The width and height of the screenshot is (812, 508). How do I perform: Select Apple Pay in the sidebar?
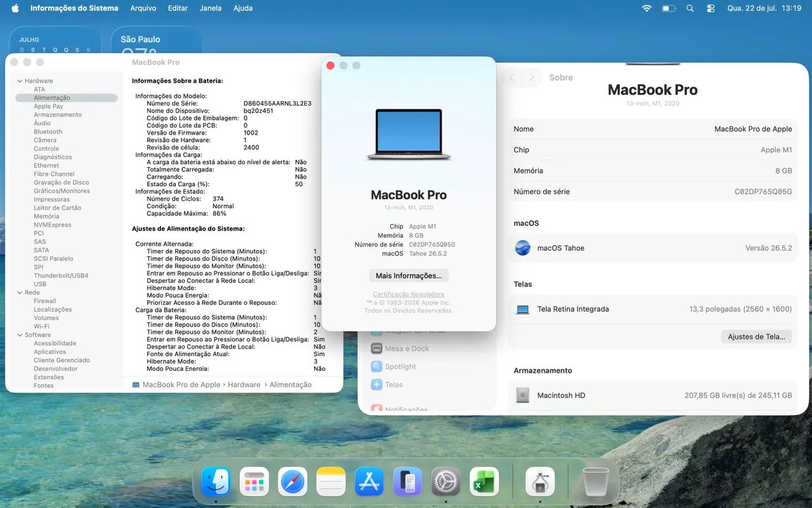(x=48, y=107)
